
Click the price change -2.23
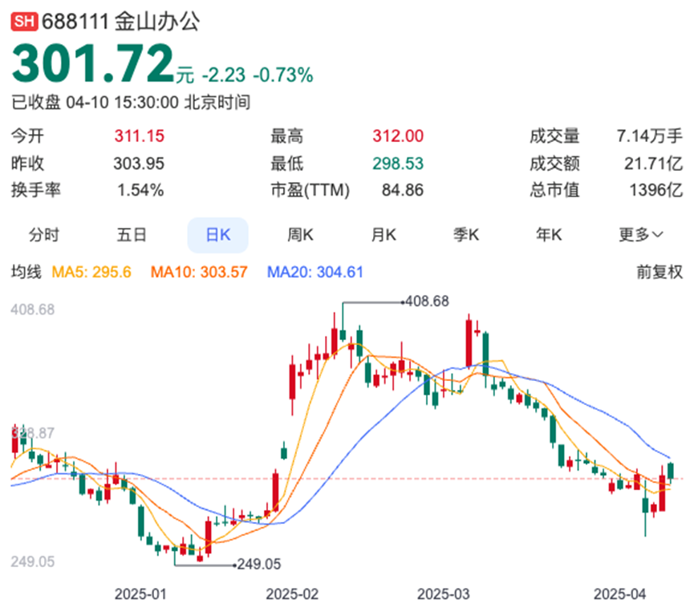pos(224,75)
